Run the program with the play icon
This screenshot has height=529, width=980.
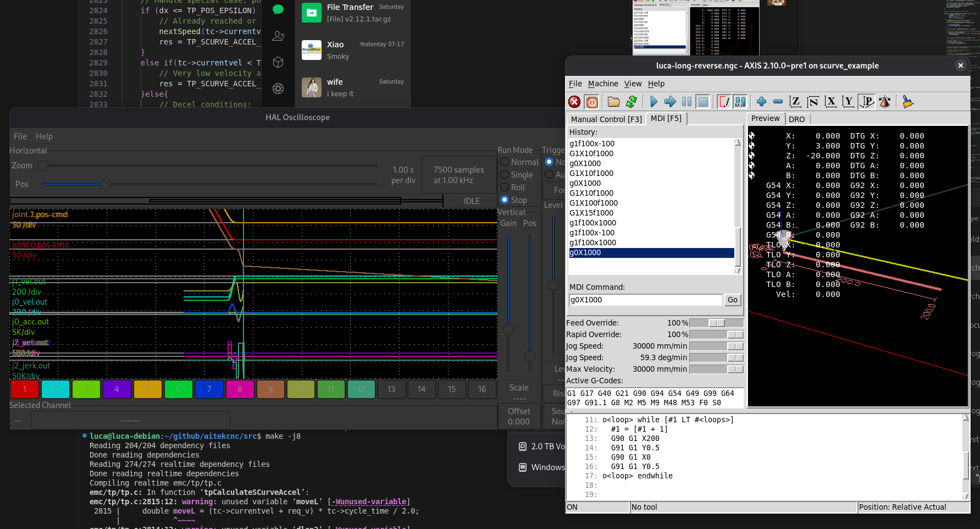tap(654, 102)
